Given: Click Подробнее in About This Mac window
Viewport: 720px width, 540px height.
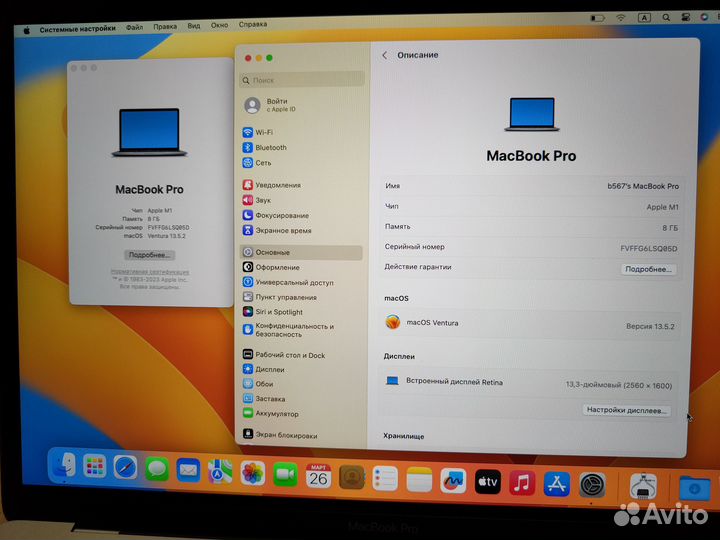Looking at the screenshot, I should pos(149,255).
